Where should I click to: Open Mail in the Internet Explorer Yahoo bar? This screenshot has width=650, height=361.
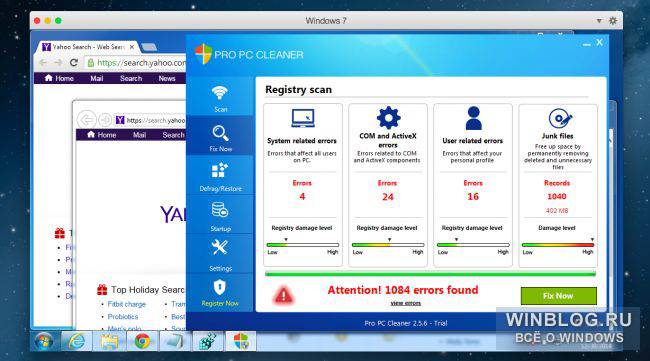(139, 135)
